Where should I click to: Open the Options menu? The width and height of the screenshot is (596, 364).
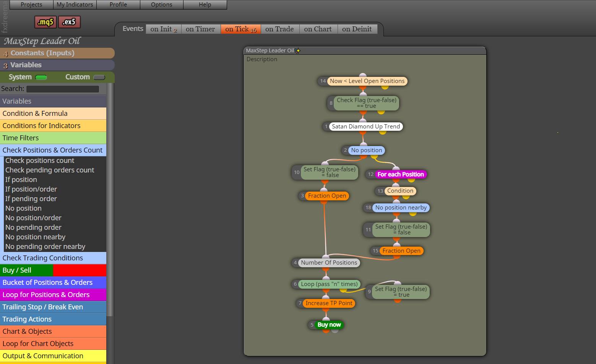click(162, 5)
